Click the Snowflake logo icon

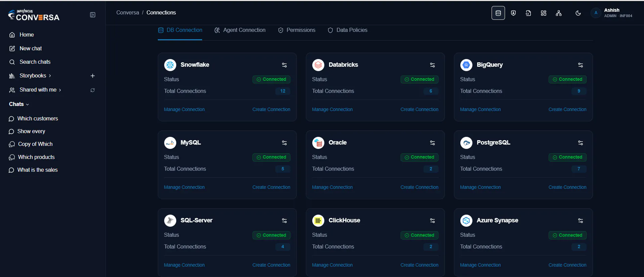pos(170,65)
